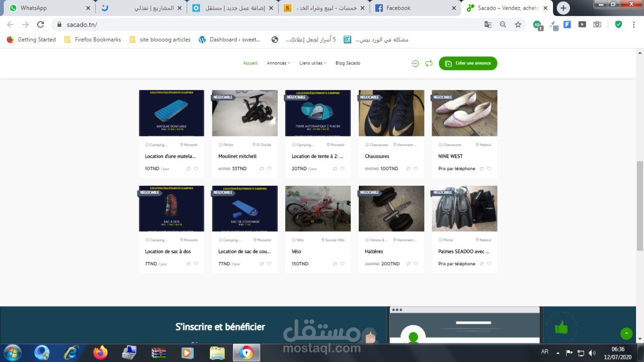Favorite the Vélo listing heart icon
644x362 pixels.
tap(343, 264)
